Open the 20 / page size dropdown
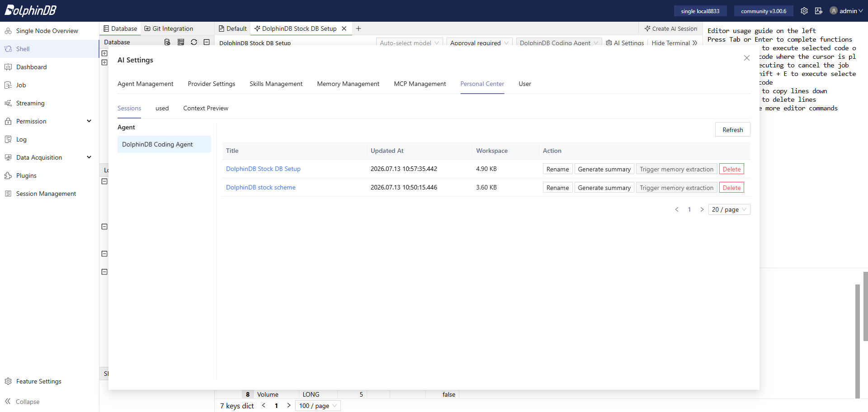 tap(729, 209)
